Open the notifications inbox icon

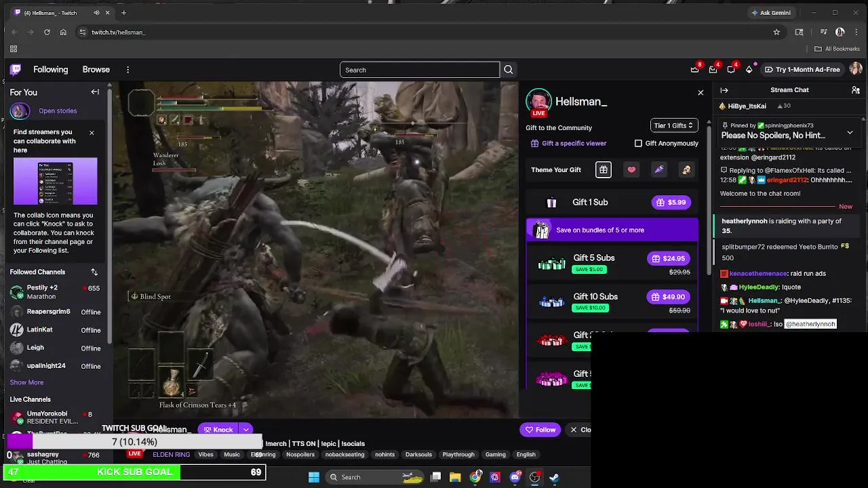pyautogui.click(x=713, y=69)
